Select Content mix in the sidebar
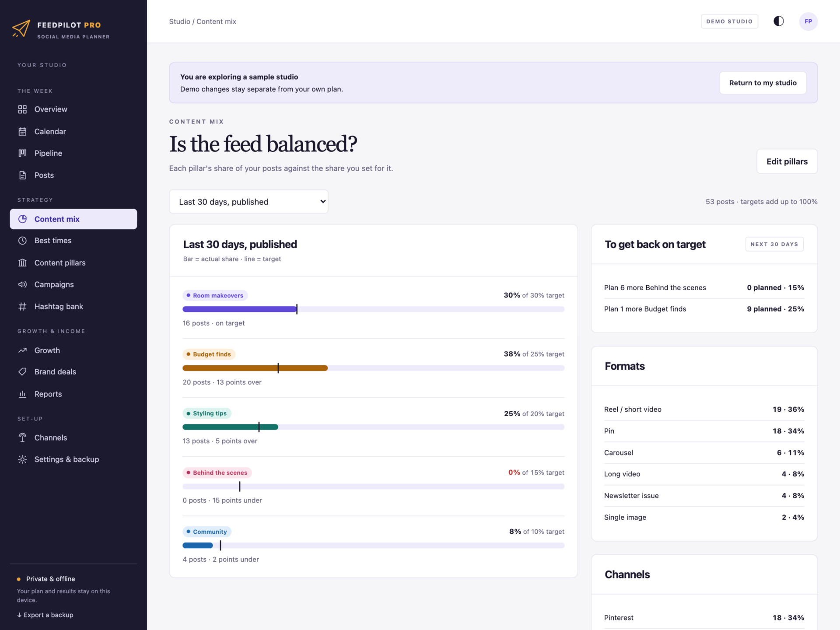This screenshot has width=840, height=630. click(73, 219)
